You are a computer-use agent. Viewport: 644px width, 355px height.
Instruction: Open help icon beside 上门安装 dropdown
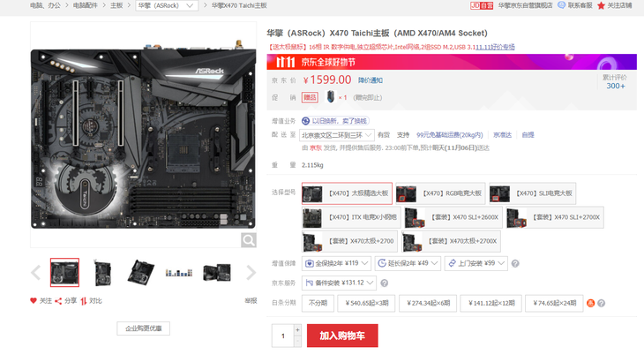point(515,263)
